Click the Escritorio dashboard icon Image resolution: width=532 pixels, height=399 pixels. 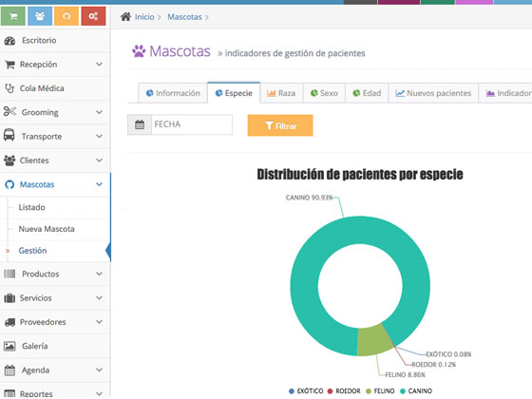click(x=9, y=41)
